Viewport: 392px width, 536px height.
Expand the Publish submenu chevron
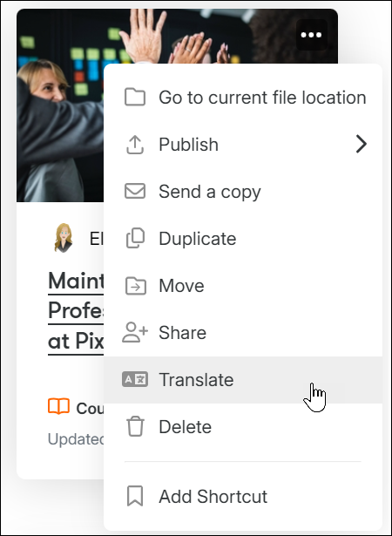361,144
